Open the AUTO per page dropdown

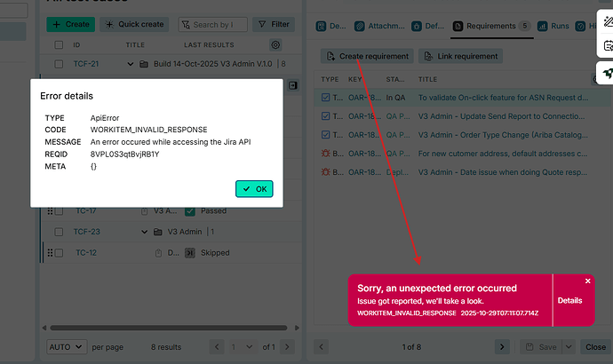tap(66, 346)
